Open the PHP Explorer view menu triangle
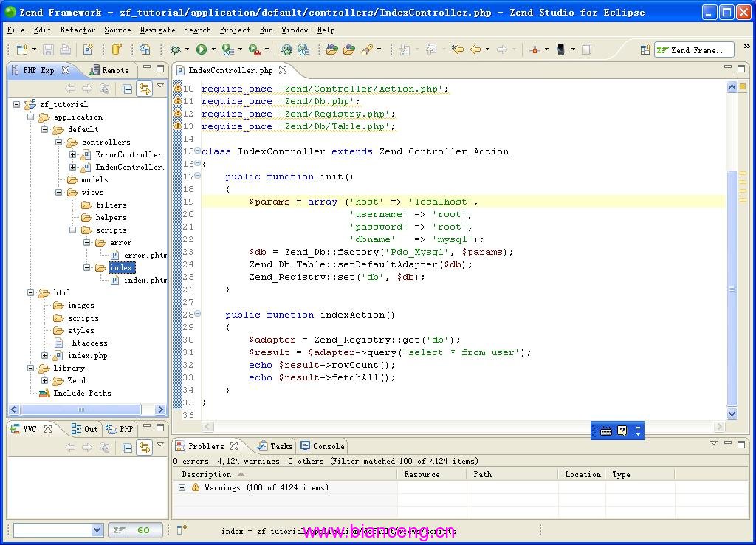Screen dimensions: 756x545 click(160, 86)
